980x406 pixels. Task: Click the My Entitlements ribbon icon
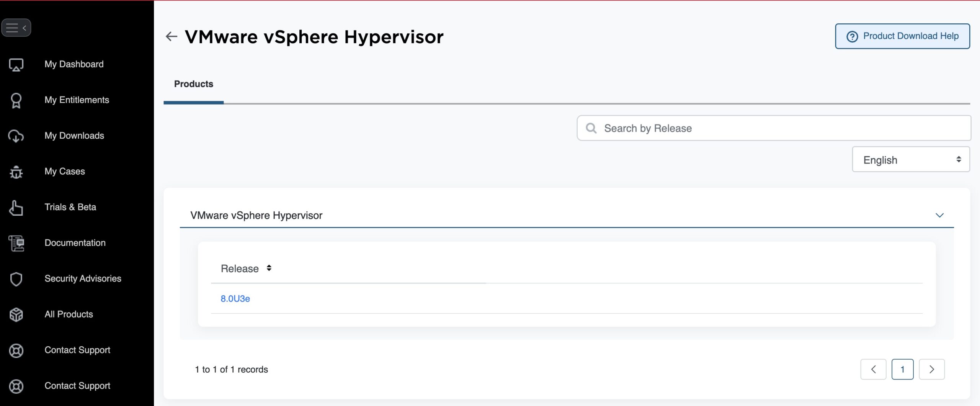[x=16, y=100]
